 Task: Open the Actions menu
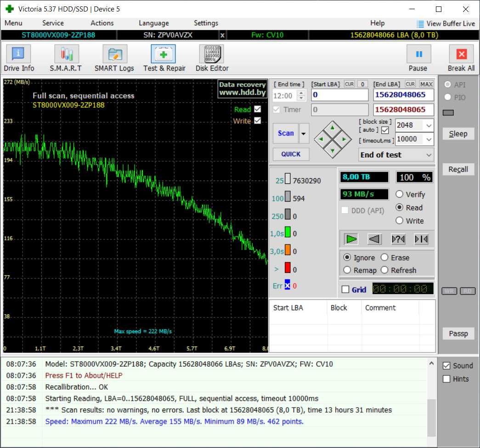point(102,23)
